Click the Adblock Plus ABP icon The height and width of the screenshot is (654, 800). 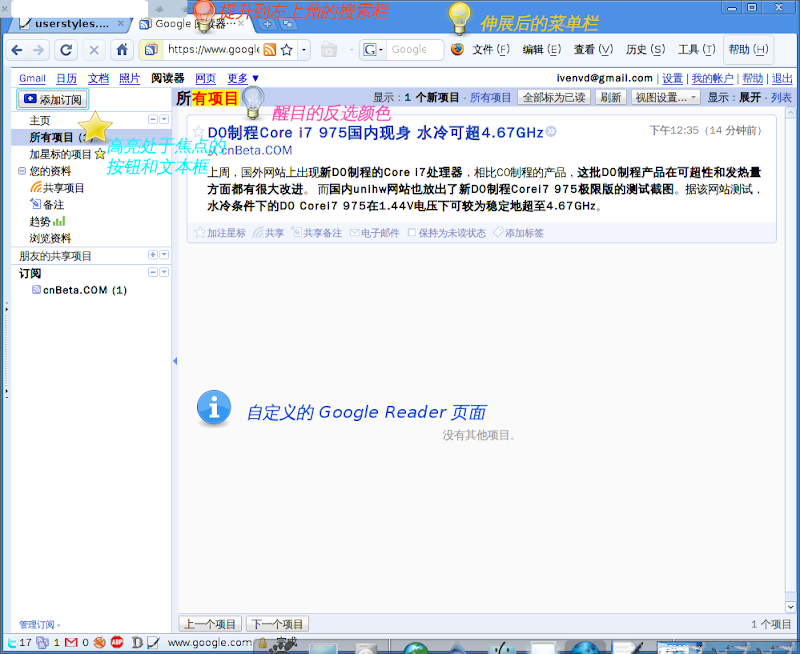(117, 642)
